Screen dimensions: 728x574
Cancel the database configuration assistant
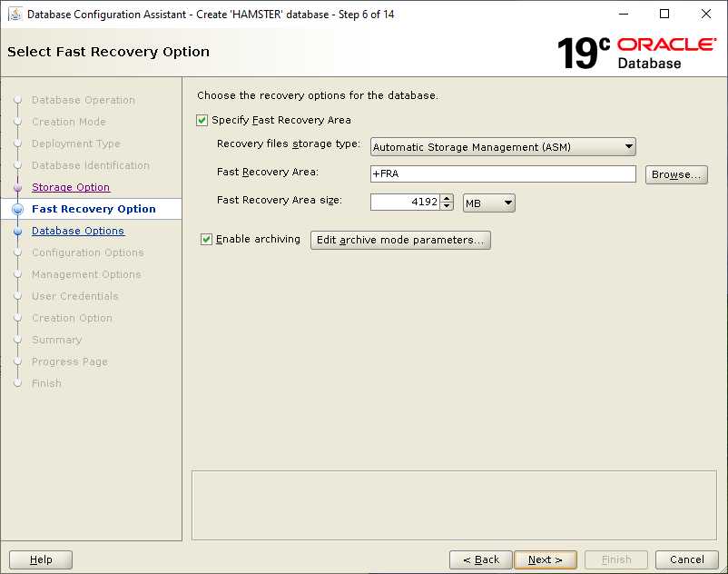(x=686, y=559)
